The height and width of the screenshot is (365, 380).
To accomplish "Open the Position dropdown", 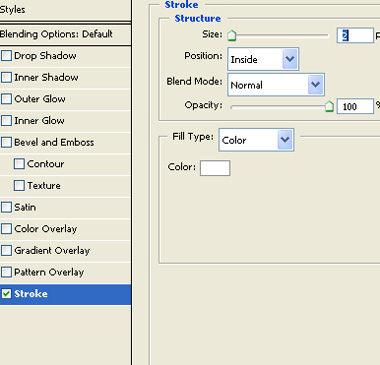I will [263, 59].
